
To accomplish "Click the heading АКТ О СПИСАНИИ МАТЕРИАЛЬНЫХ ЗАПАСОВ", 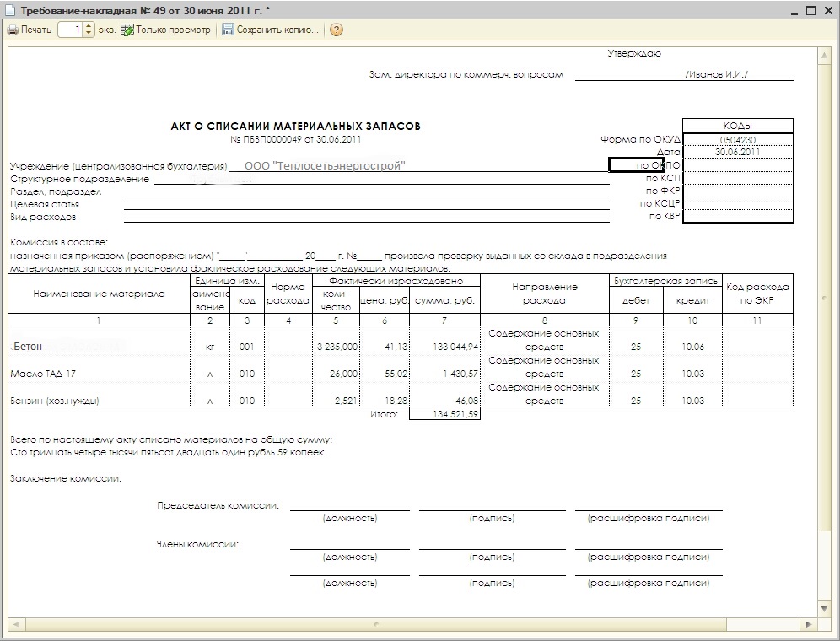I will point(296,127).
